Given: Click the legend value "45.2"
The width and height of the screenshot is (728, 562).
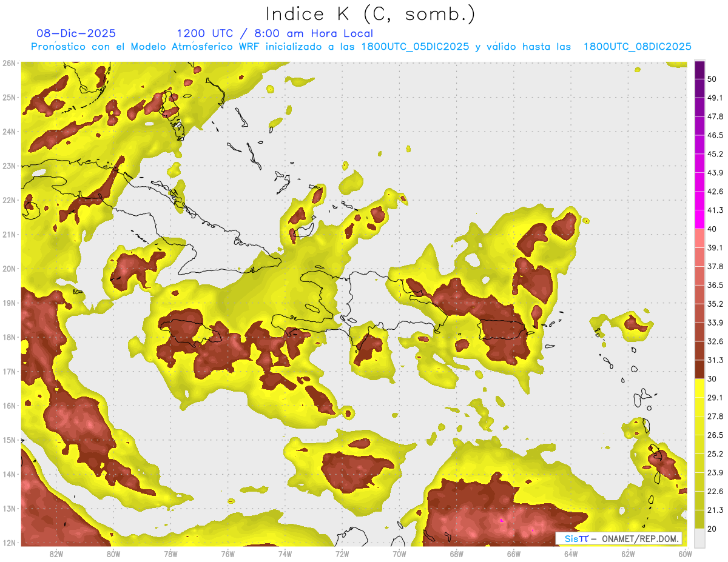Looking at the screenshot, I should click(x=715, y=154).
